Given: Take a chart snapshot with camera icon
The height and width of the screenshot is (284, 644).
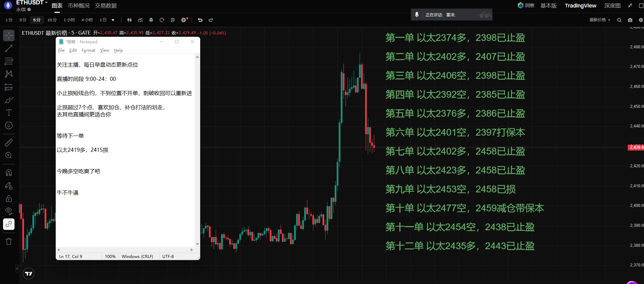Looking at the screenshot, I should (630, 20).
